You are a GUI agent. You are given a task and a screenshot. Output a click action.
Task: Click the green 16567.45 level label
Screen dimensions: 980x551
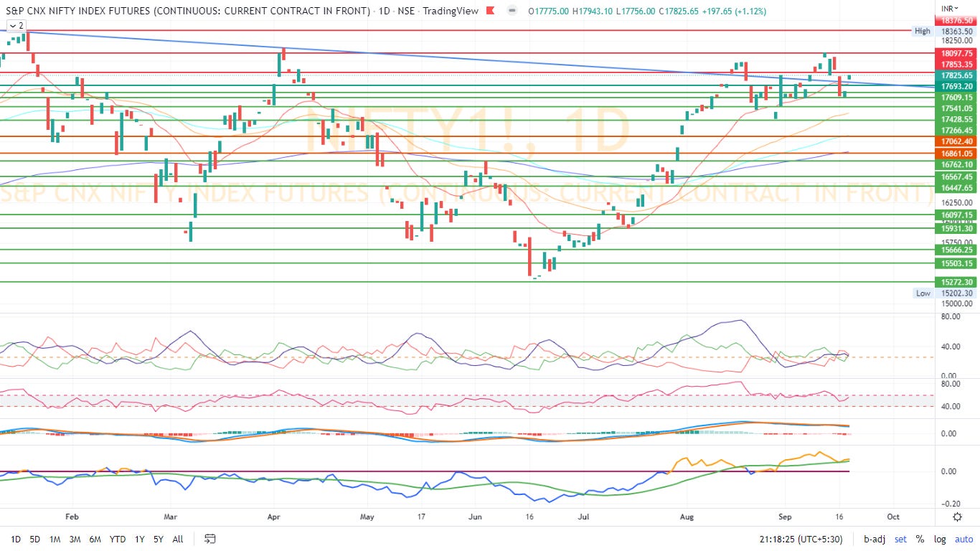pos(957,176)
